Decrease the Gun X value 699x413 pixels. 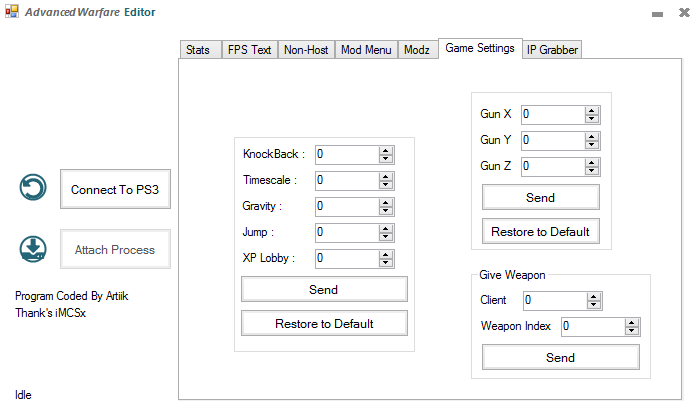coord(592,119)
